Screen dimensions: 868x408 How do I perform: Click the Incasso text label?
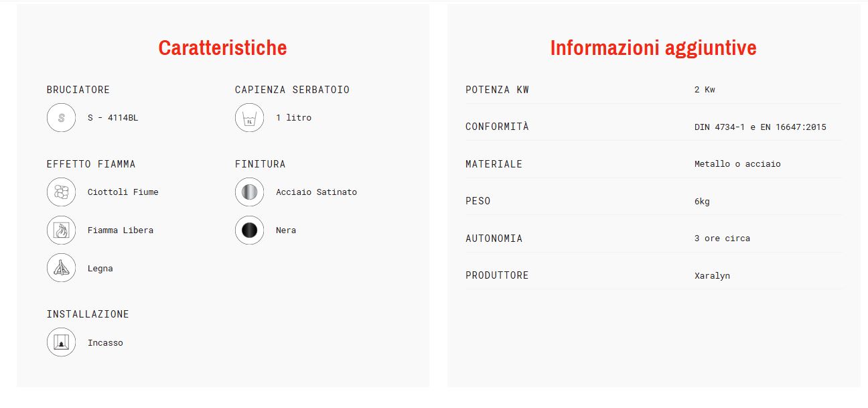tap(105, 343)
